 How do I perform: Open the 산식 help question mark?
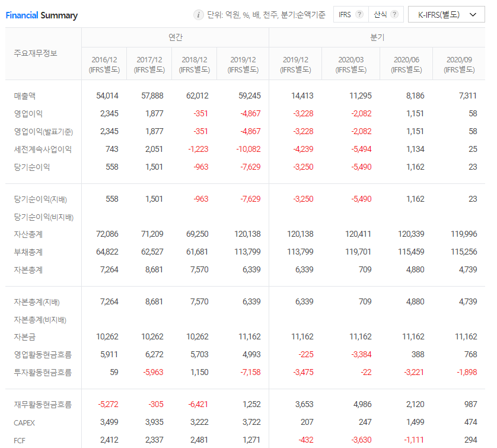[x=394, y=14]
